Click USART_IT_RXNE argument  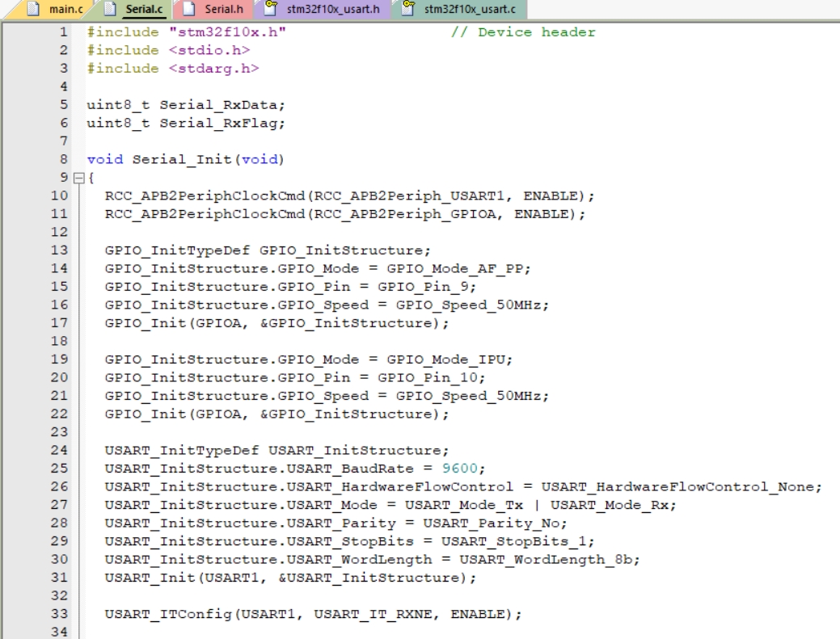373,615
